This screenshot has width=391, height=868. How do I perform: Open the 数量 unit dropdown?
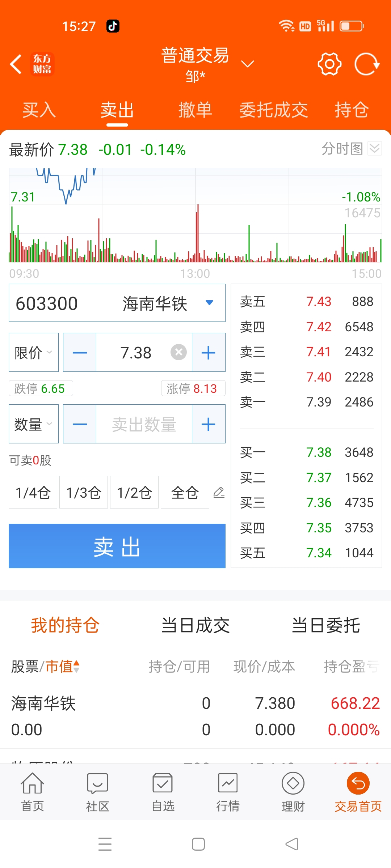coord(34,424)
